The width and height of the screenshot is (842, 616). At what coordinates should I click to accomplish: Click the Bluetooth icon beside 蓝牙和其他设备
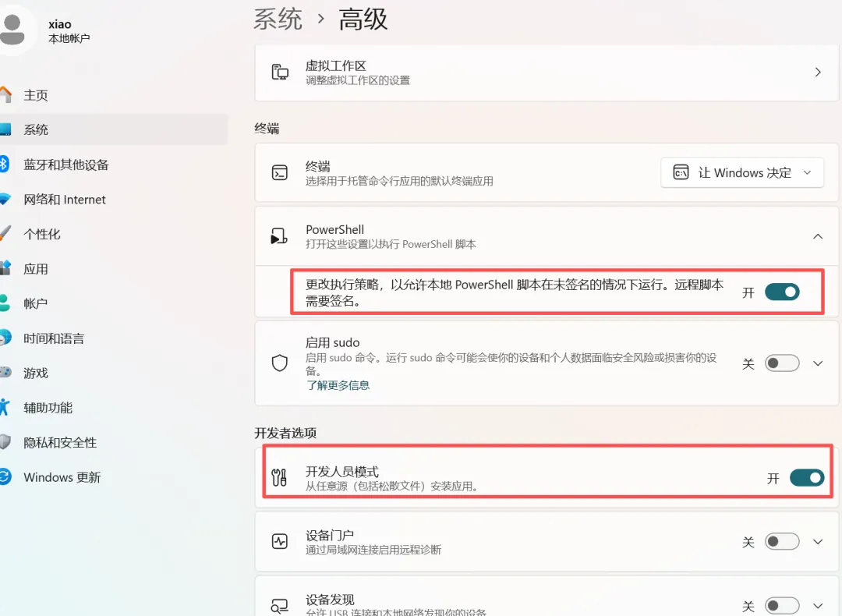click(x=5, y=164)
